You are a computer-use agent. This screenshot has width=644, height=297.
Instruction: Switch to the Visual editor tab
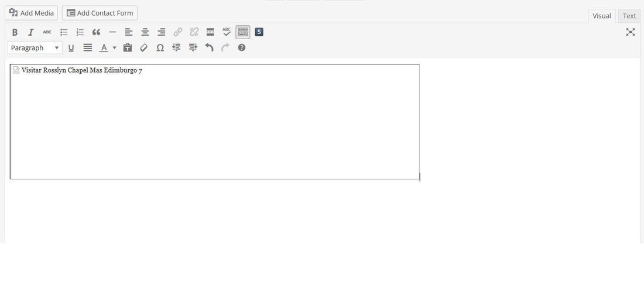[602, 16]
